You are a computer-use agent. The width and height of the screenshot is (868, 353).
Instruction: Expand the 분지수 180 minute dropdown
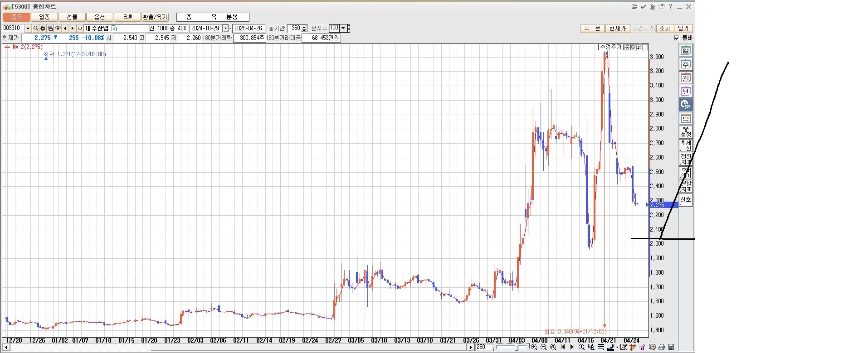[343, 28]
